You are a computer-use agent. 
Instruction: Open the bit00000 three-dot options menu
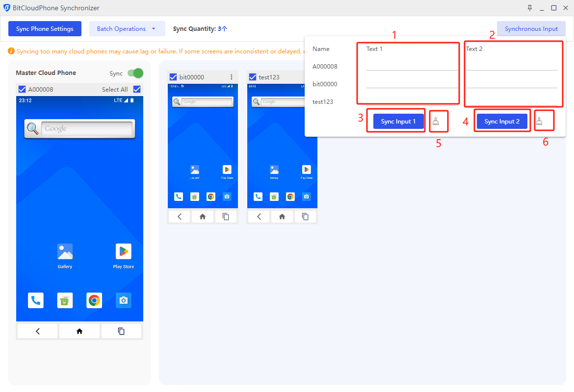click(x=232, y=77)
